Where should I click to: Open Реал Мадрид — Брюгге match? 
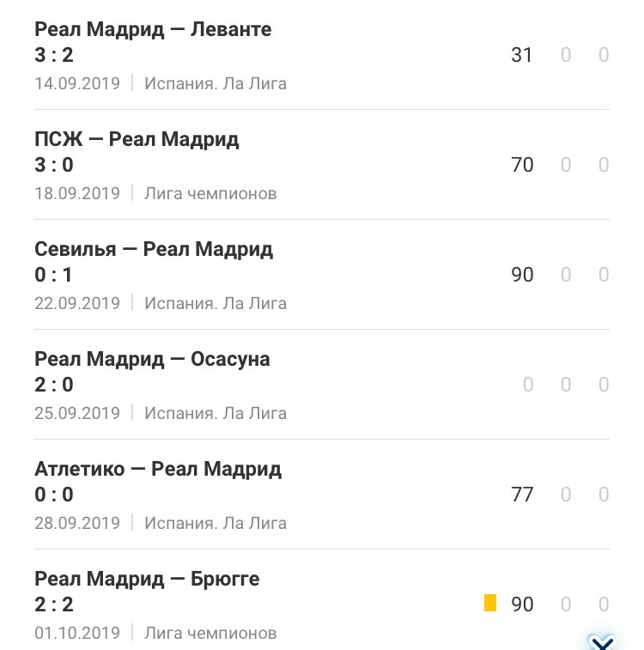click(x=322, y=601)
